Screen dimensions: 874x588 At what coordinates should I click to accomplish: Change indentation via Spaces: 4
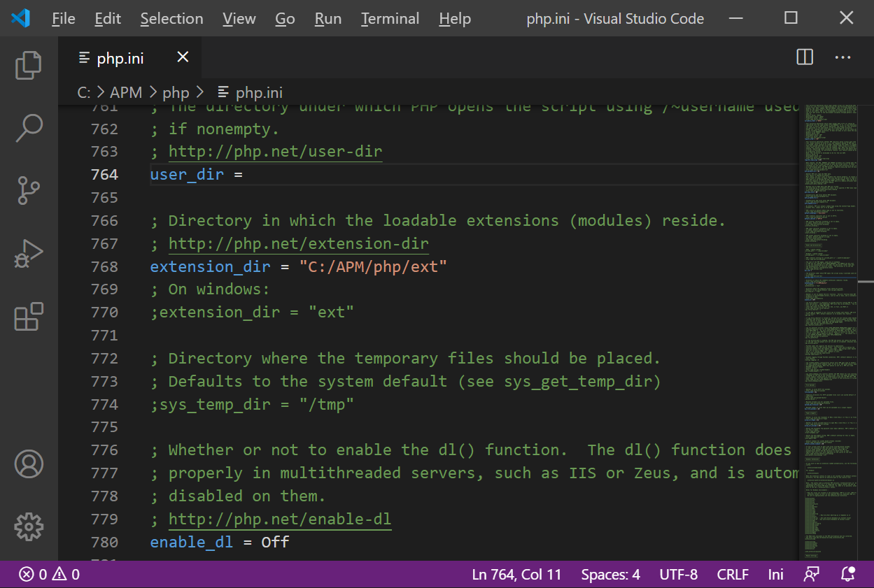point(610,575)
